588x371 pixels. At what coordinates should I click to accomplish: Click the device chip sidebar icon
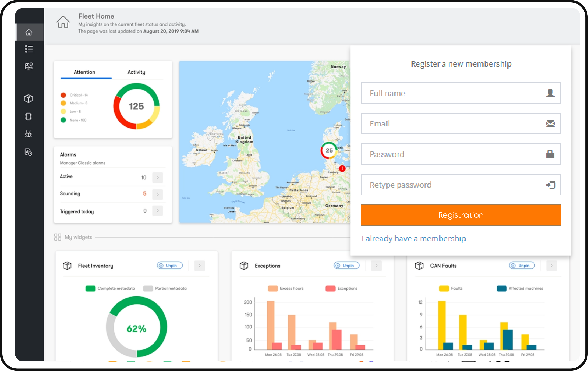point(29,116)
